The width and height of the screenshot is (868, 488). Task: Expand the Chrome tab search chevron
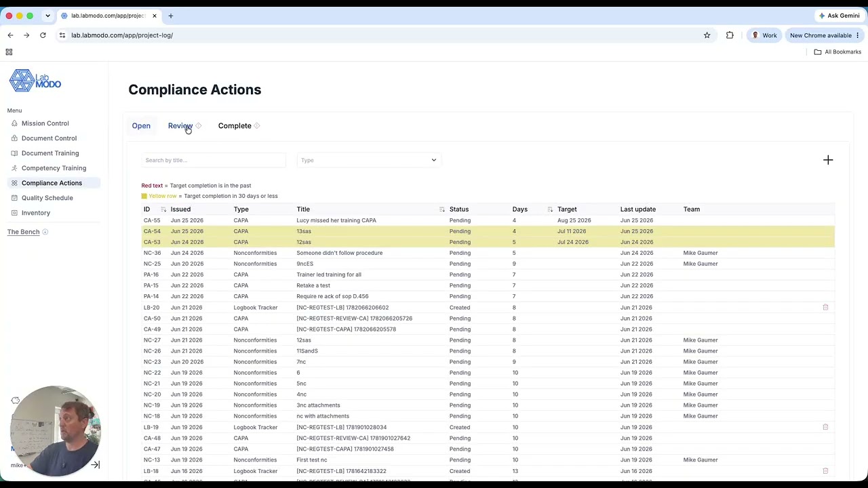click(47, 16)
